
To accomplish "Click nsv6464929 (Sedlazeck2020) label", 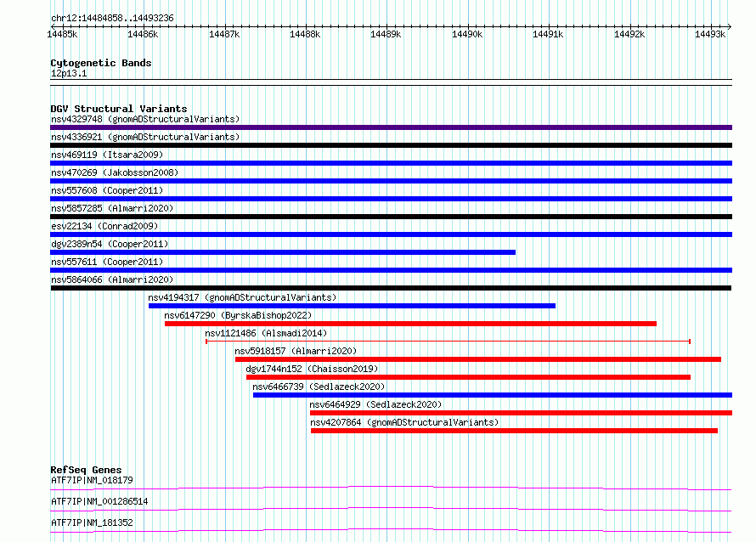I will coord(375,404).
